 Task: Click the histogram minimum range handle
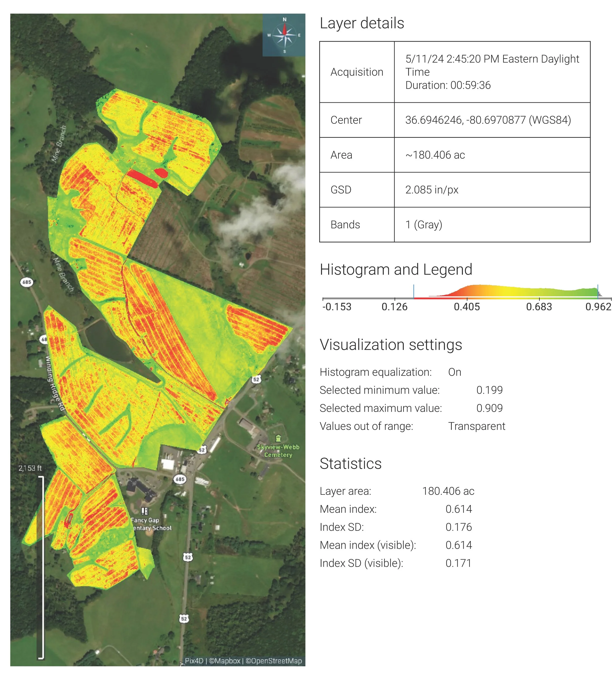[413, 291]
